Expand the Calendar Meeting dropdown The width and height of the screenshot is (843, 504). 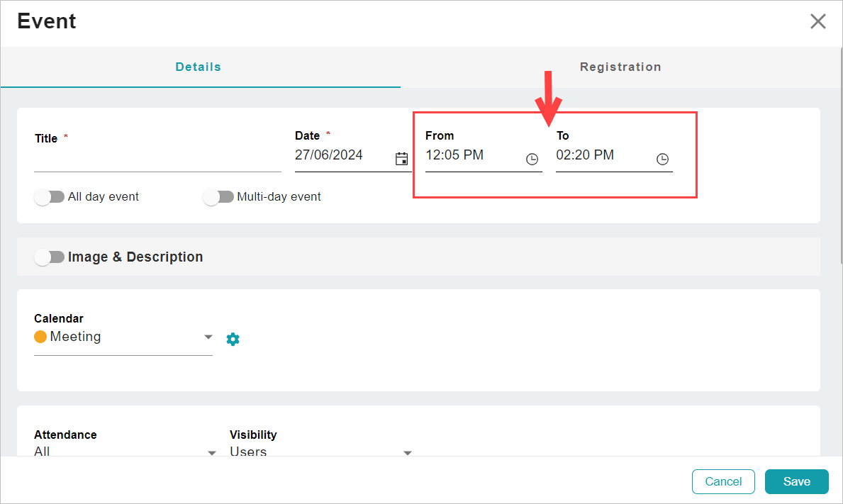[x=123, y=337]
